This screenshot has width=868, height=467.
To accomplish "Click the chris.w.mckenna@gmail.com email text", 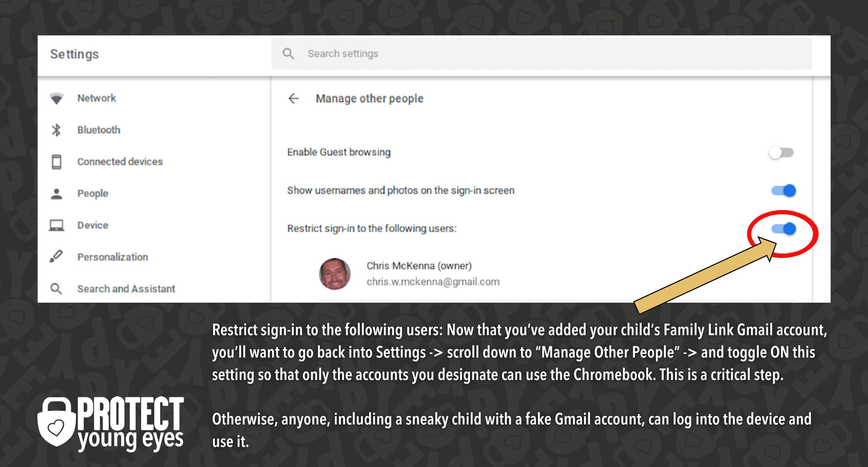I will pyautogui.click(x=433, y=282).
